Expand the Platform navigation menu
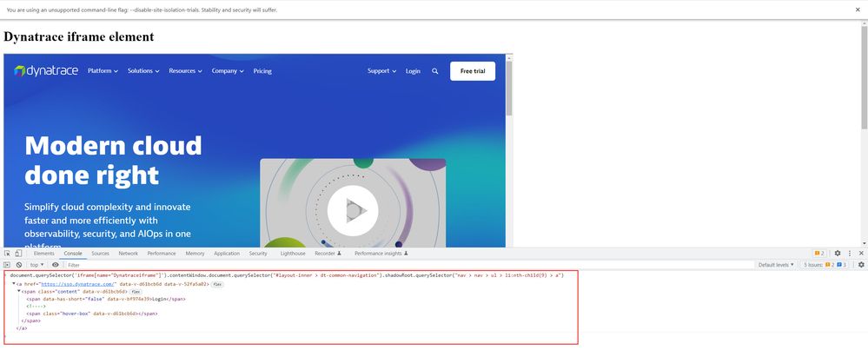The height and width of the screenshot is (350, 868). coord(103,71)
